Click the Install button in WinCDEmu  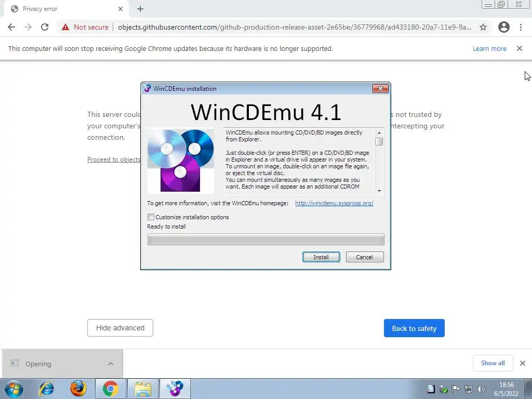point(321,257)
